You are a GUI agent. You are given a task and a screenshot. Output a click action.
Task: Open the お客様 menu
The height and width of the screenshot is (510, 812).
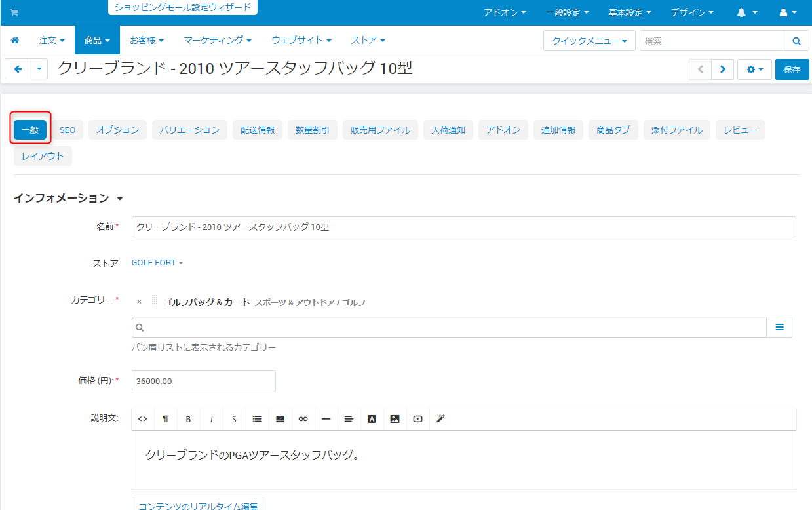(x=147, y=40)
